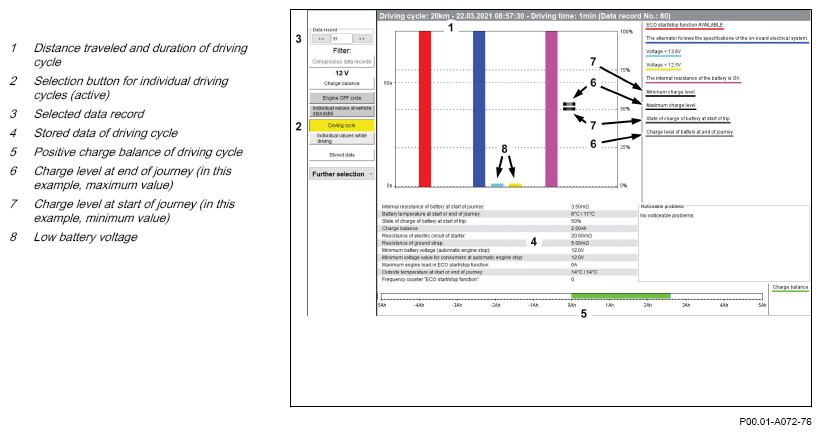This screenshot has width=821, height=434.
Task: Select legend State of charge at start of trip
Action: [687, 119]
